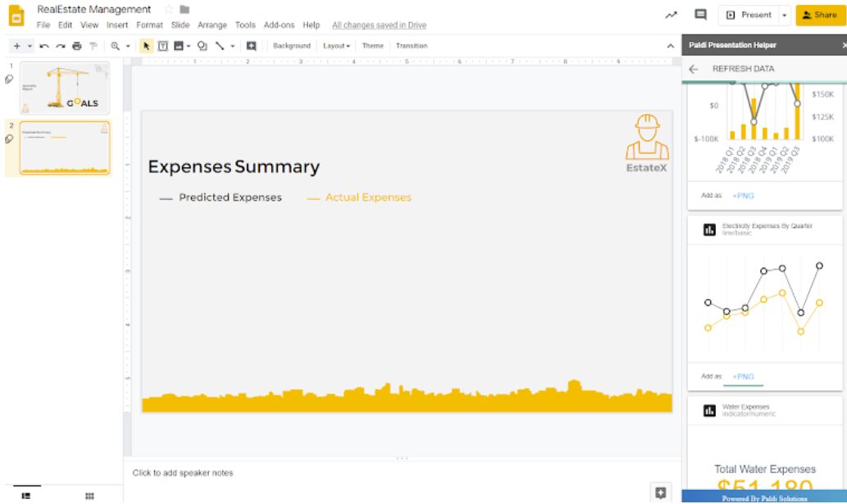Viewport: 847px width, 504px height.
Task: Add Electricity Expenses chart as PNG
Action: click(744, 376)
